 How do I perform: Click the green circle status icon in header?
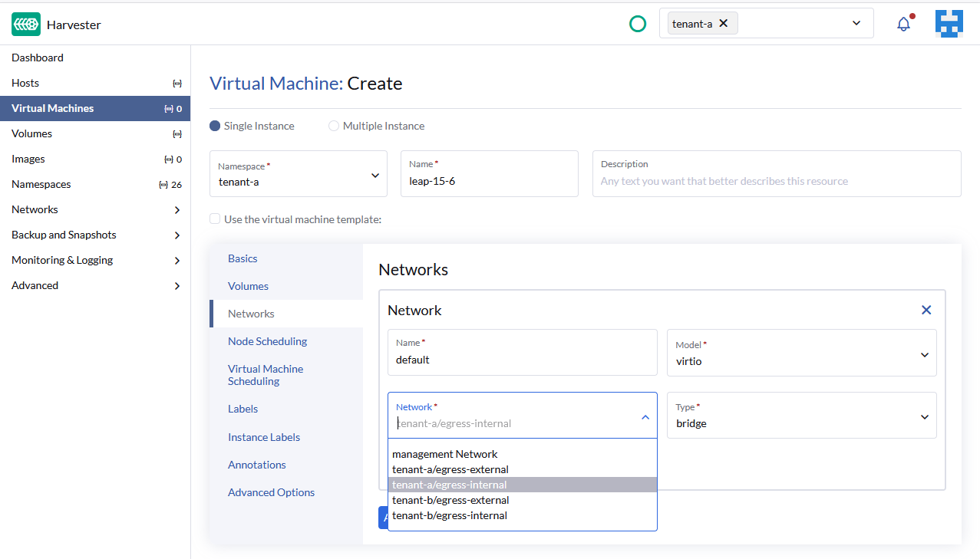pos(638,24)
